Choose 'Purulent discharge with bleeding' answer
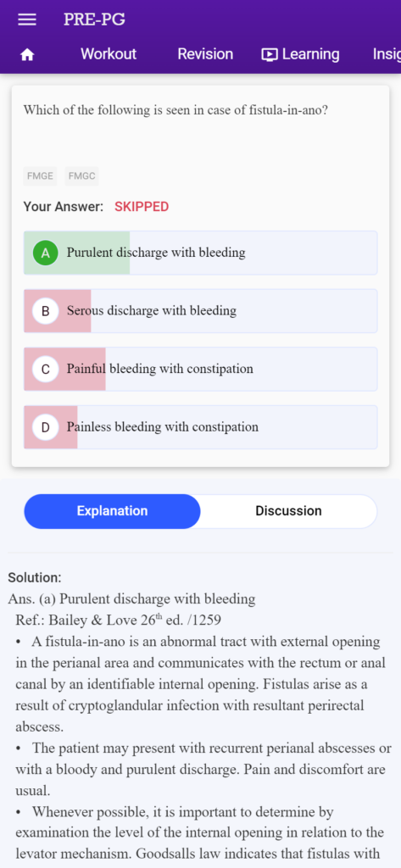 coord(200,253)
